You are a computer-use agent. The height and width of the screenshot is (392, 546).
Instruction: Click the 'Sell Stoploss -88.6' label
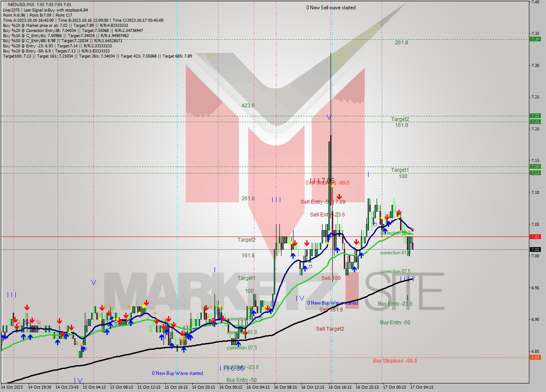[x=327, y=183]
